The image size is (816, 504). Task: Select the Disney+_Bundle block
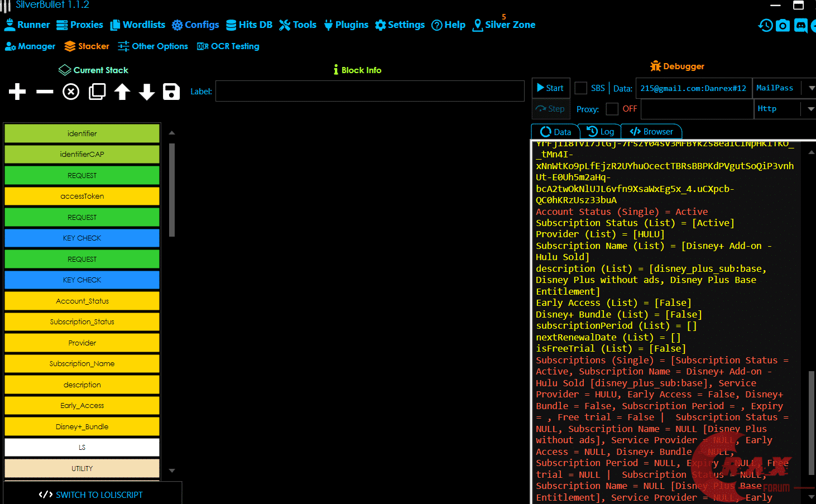point(82,426)
